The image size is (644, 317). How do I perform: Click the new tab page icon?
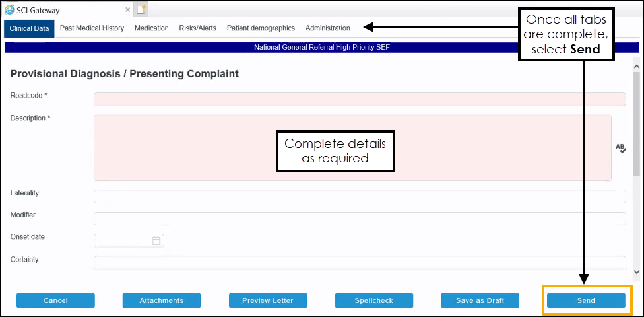[141, 9]
